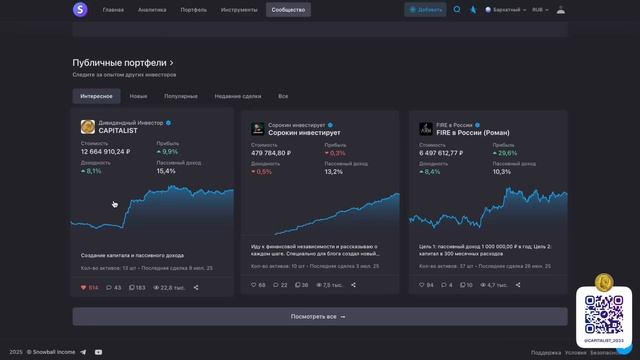The width and height of the screenshot is (640, 360).
Task: Click the FIRE в России author name
Action: [454, 125]
